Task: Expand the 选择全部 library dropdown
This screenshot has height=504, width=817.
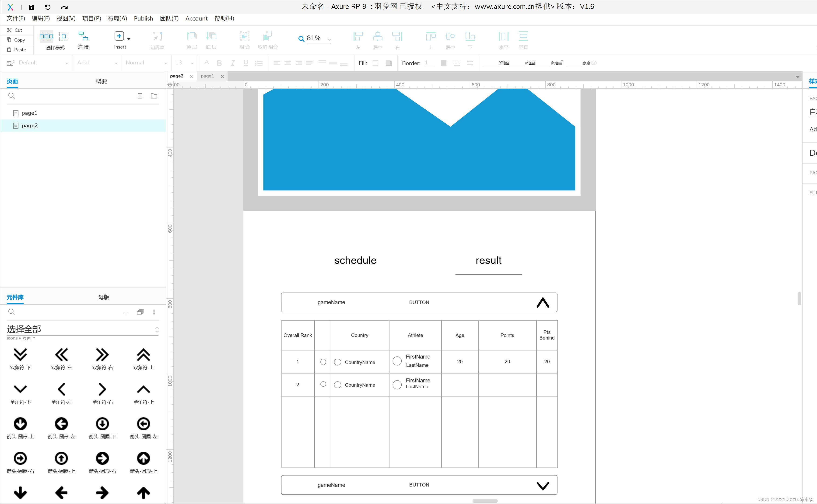Action: 157,330
